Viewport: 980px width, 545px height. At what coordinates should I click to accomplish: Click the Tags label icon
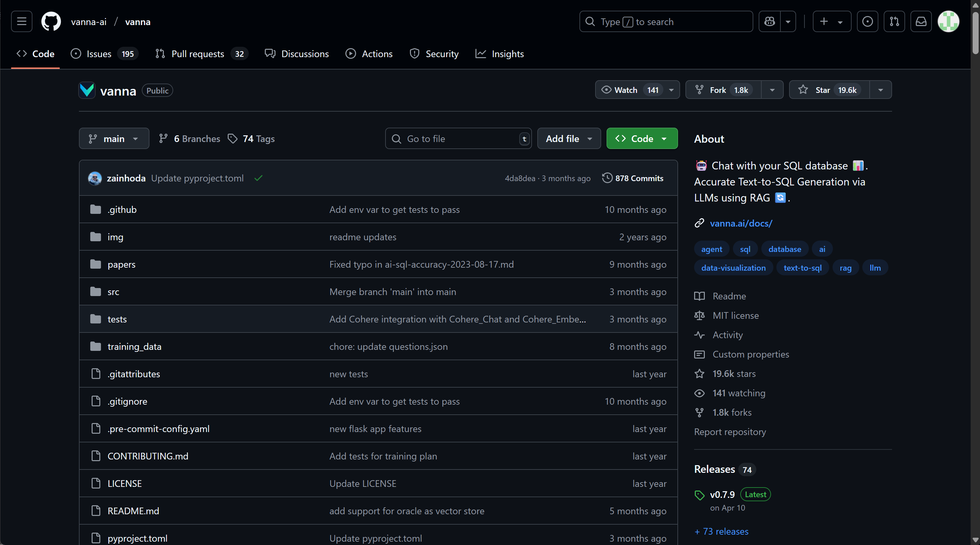pyautogui.click(x=232, y=139)
